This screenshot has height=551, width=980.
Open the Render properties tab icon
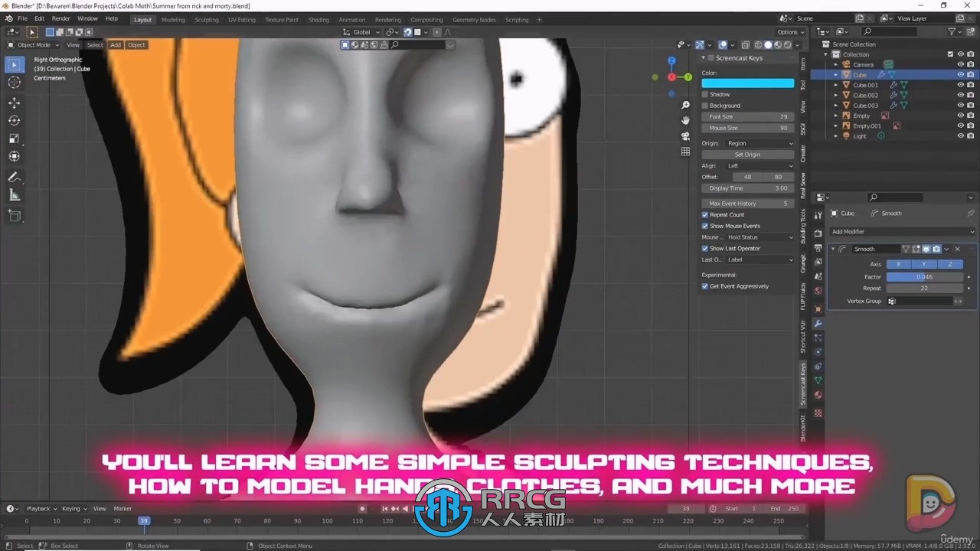pos(818,233)
